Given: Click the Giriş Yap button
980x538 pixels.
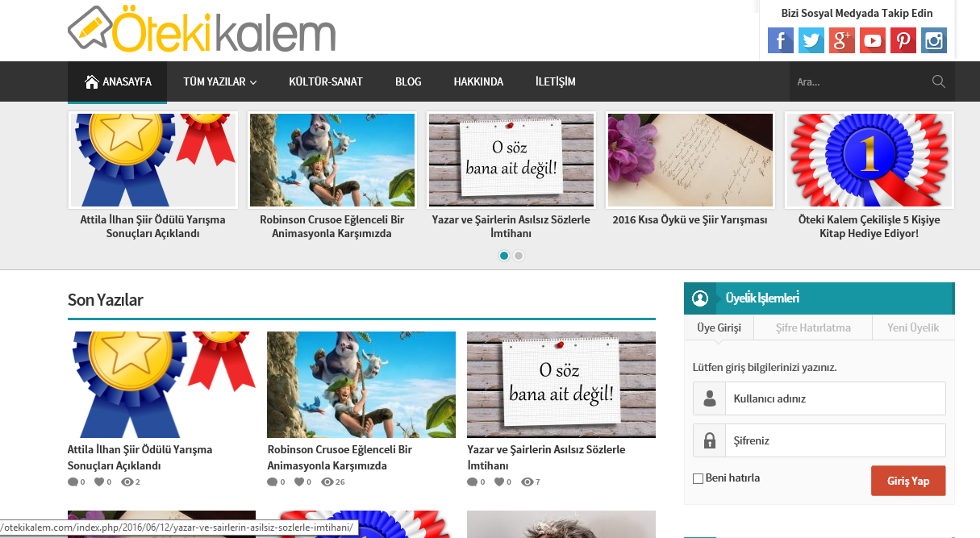Looking at the screenshot, I should (x=908, y=481).
